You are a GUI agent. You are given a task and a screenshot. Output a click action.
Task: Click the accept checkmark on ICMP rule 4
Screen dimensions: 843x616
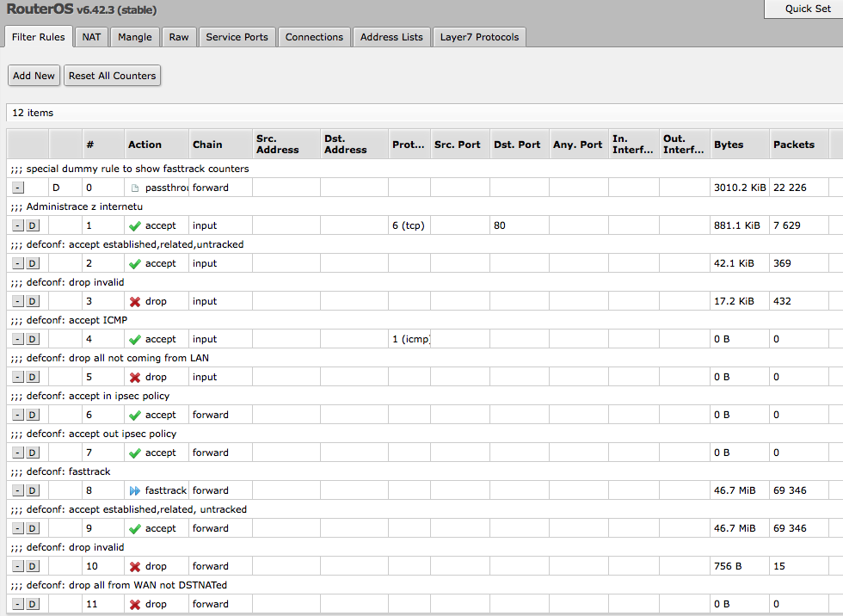[x=135, y=339]
